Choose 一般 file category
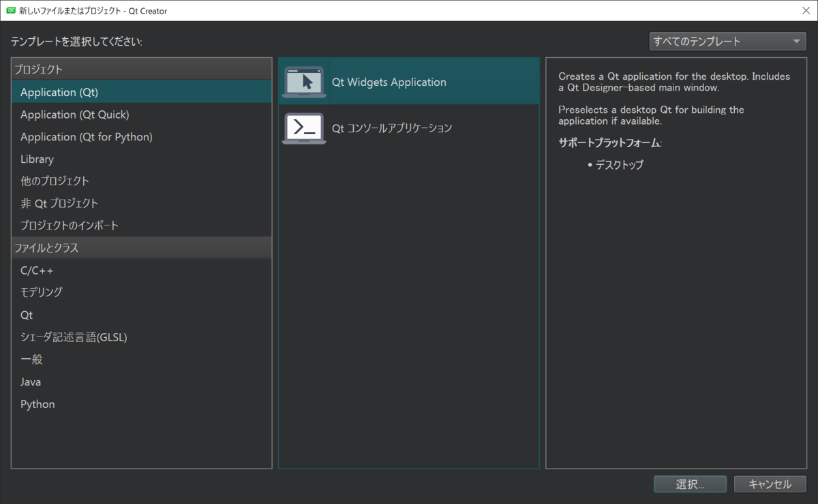 coord(142,360)
